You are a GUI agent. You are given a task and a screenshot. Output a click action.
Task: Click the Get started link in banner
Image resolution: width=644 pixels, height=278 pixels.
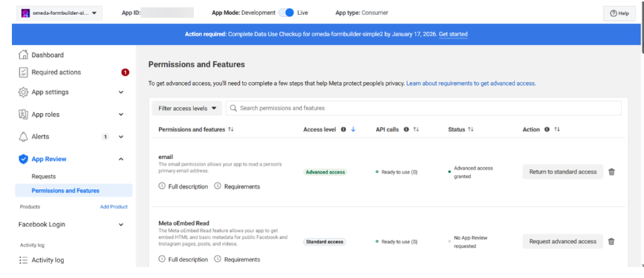click(x=452, y=34)
